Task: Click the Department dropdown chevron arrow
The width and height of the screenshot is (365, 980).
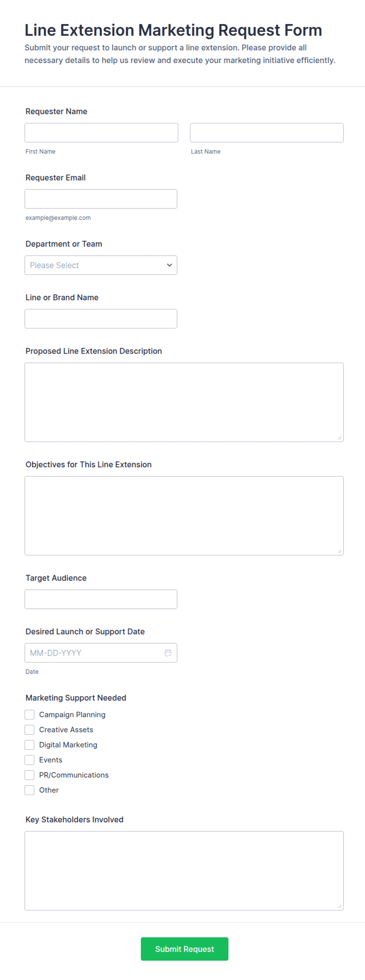Action: point(170,265)
